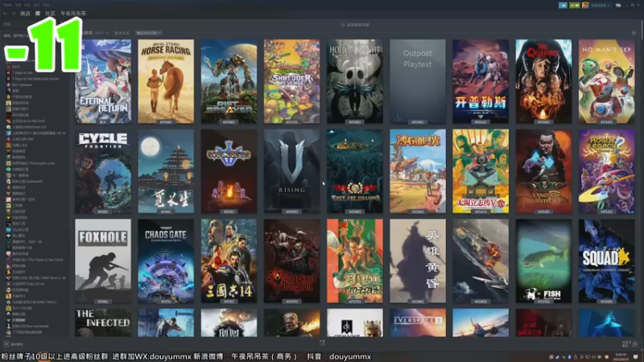Open the Steam menu in the title bar
644x362 pixels.
click(8, 5)
